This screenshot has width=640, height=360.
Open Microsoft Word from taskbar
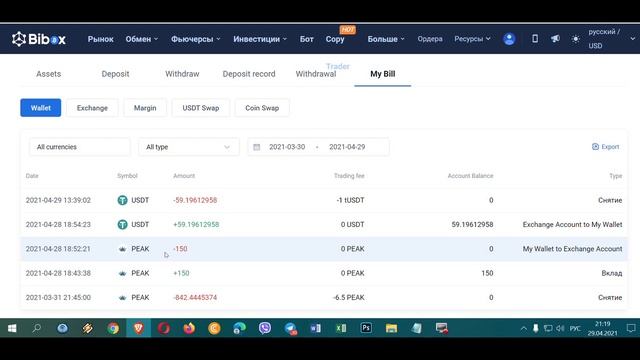[316, 328]
